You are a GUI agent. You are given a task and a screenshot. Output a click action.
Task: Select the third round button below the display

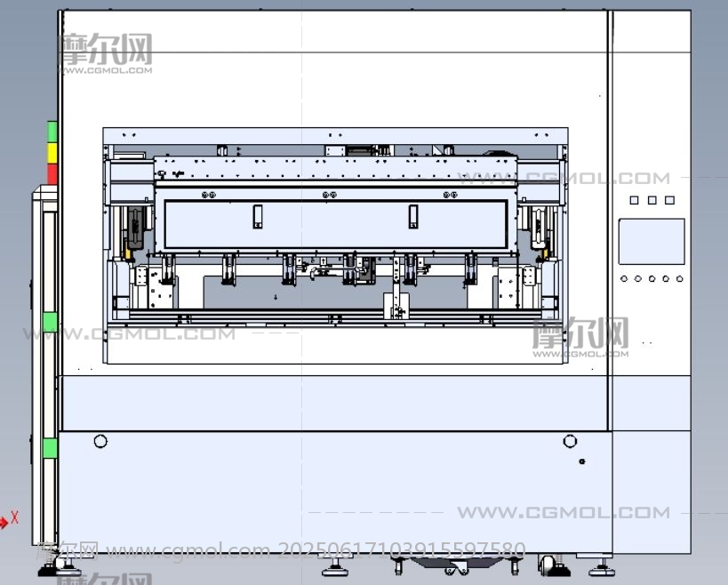tap(652, 278)
